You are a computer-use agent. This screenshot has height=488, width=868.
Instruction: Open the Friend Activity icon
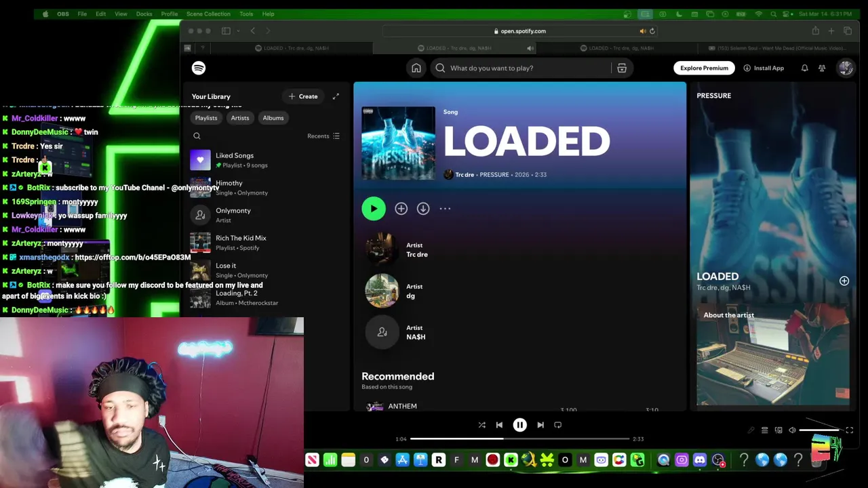click(822, 68)
